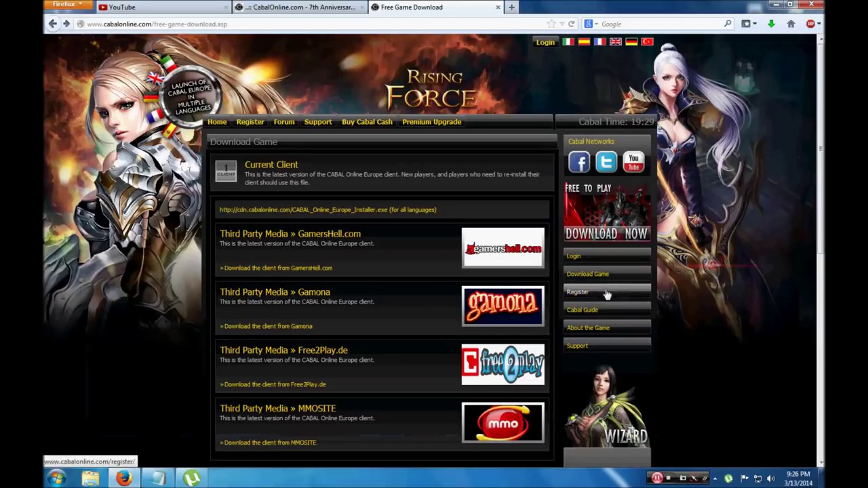Show hidden tray icons arrow

click(x=715, y=479)
